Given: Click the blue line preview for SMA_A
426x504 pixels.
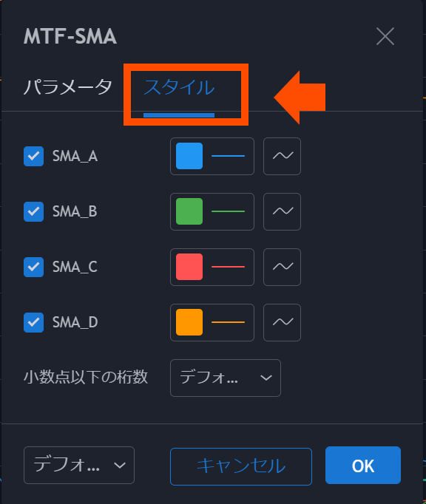Looking at the screenshot, I should click(228, 156).
